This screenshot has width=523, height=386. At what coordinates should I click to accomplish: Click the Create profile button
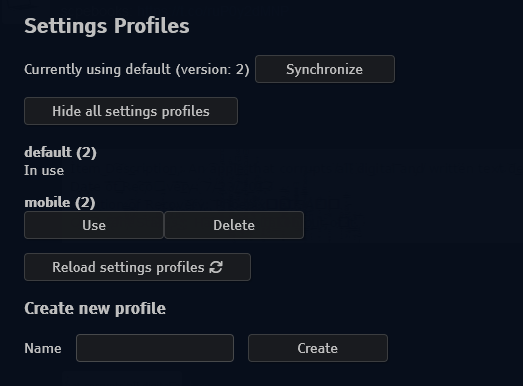318,348
